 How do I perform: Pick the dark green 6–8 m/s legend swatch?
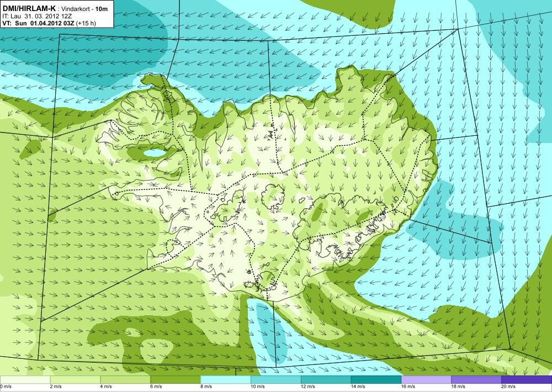176,380
